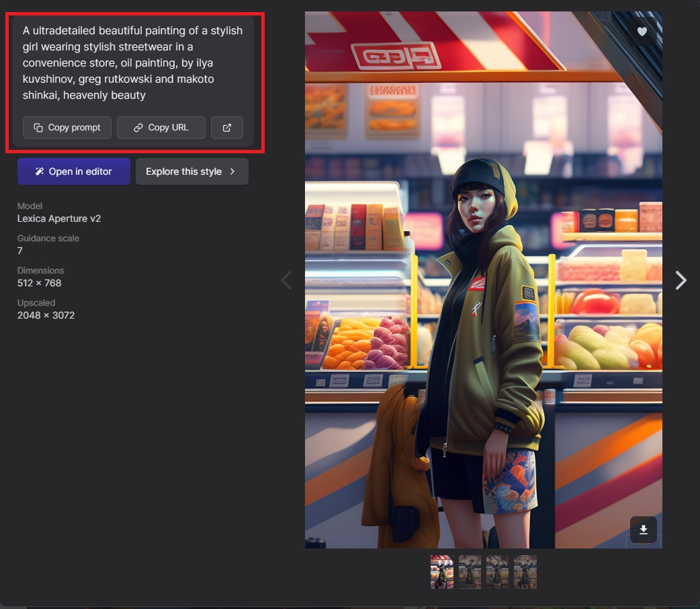Open prompt in new tab via external-link icon
This screenshot has width=700, height=609.
(226, 128)
